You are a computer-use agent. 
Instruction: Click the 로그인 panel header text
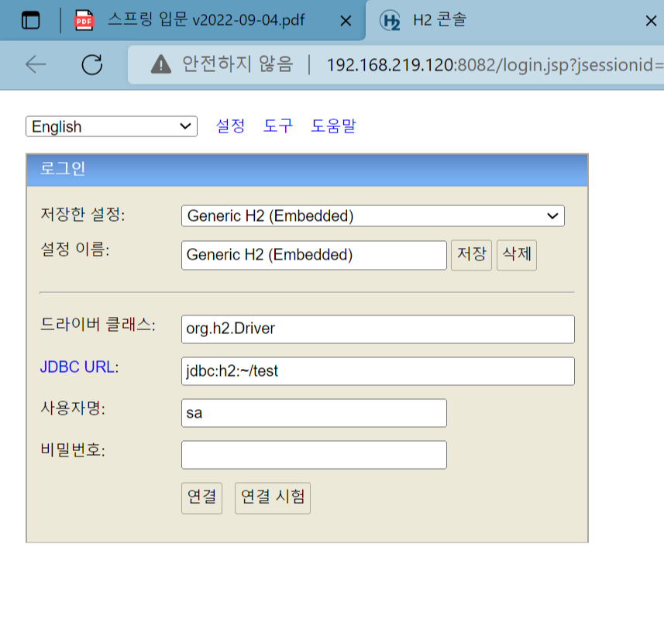pyautogui.click(x=63, y=169)
